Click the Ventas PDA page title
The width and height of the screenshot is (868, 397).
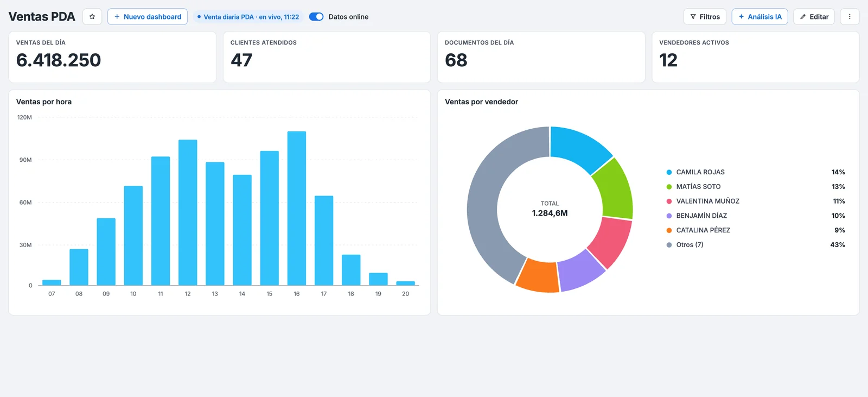coord(42,17)
